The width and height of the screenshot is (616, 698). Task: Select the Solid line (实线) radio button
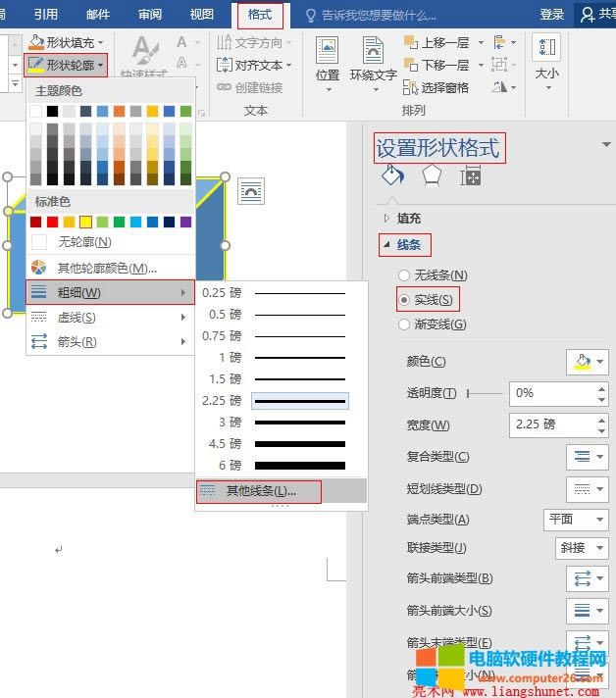(x=403, y=299)
